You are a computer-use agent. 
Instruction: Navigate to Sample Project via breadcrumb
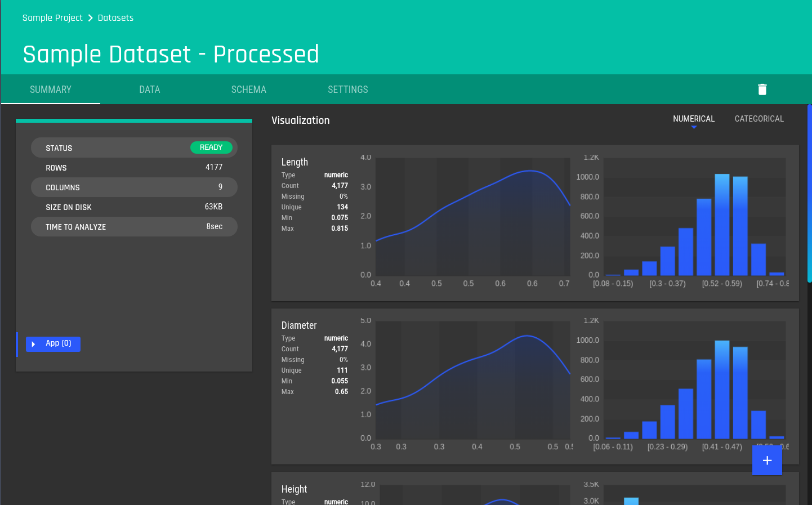pos(52,17)
